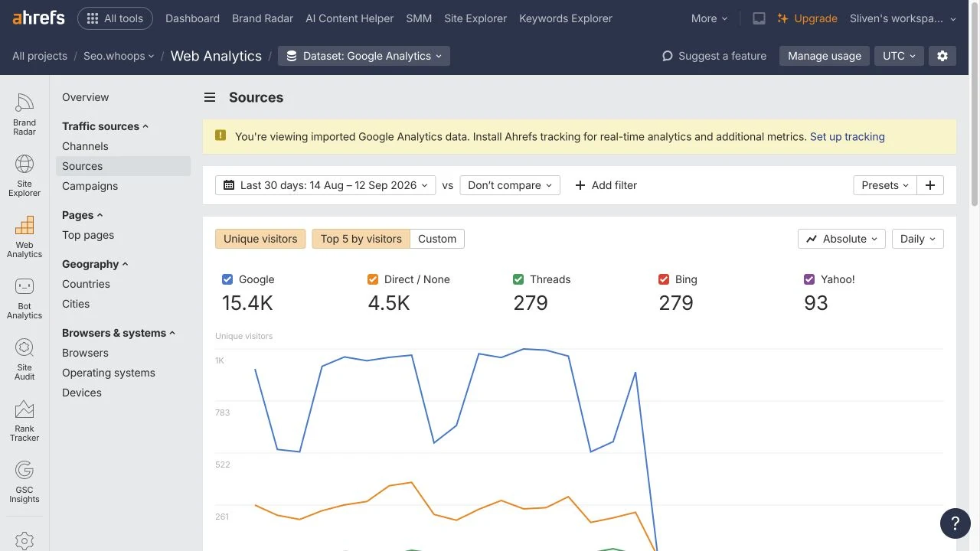
Task: Click the settings gear in the sidebar bottom
Action: (24, 540)
